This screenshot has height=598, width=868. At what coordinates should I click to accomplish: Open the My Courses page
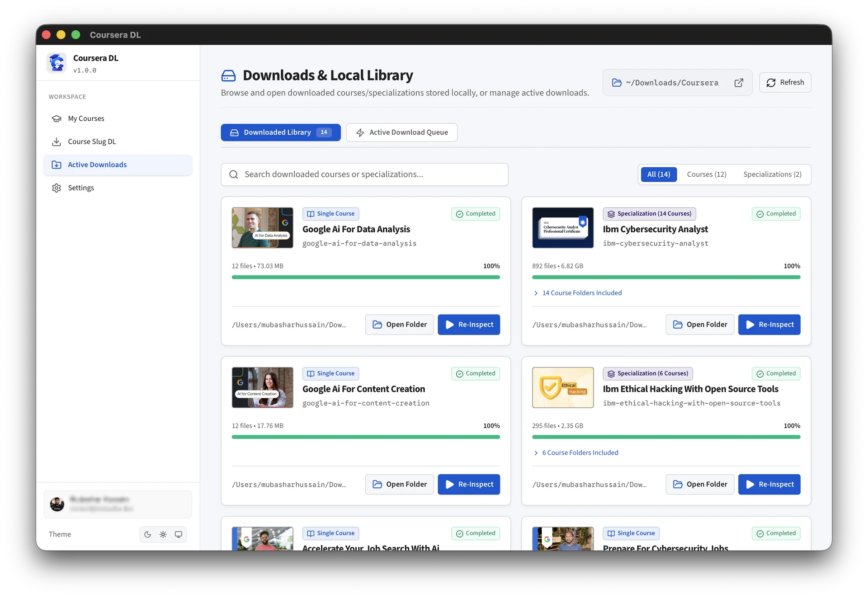[x=118, y=118]
